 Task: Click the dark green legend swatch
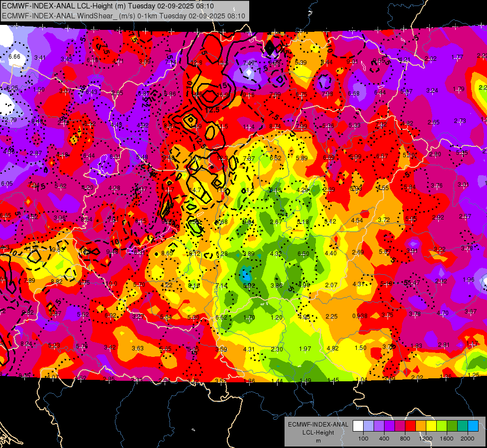point(452,426)
